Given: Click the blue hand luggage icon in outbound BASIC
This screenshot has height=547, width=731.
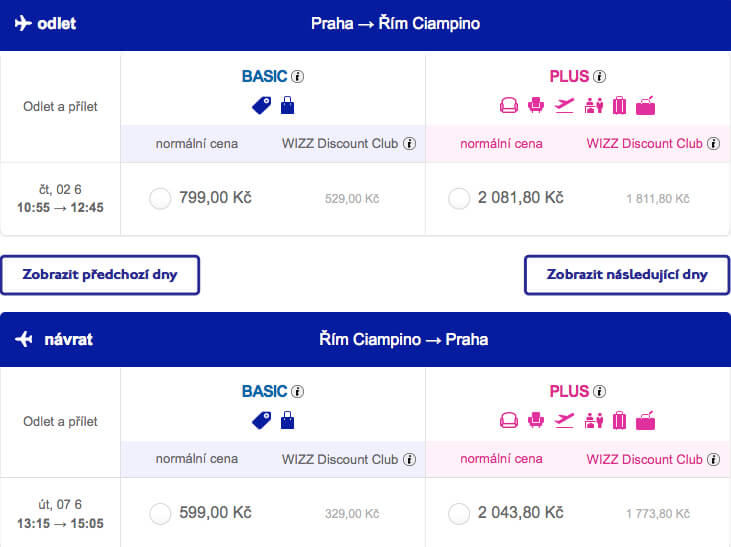Looking at the screenshot, I should 288,105.
